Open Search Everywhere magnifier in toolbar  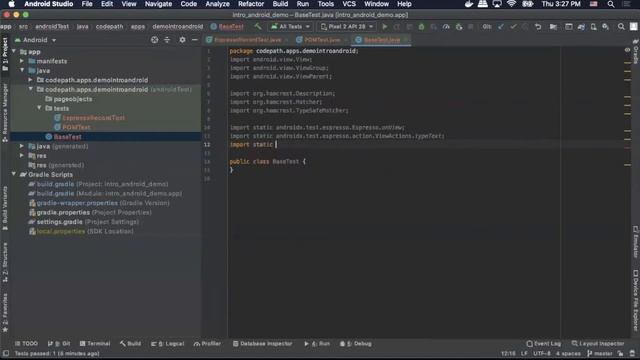pyautogui.click(x=621, y=27)
